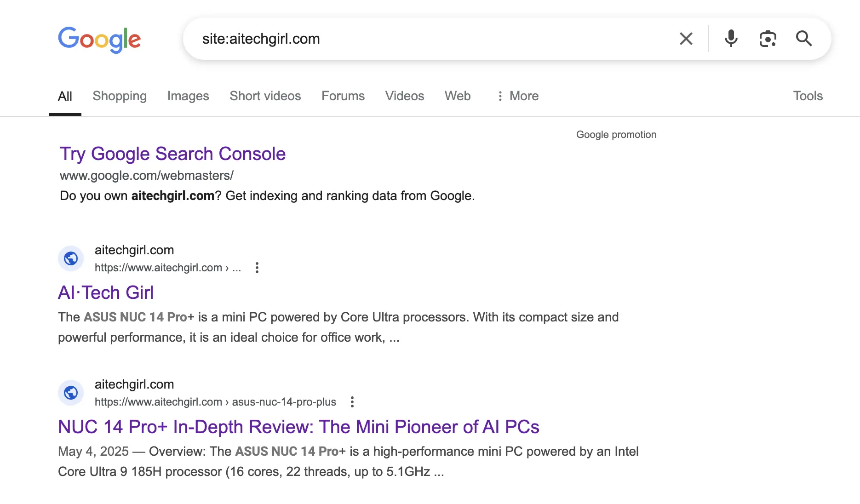Click the globe favicon of the NUC 14 Pro+ result

pyautogui.click(x=71, y=393)
